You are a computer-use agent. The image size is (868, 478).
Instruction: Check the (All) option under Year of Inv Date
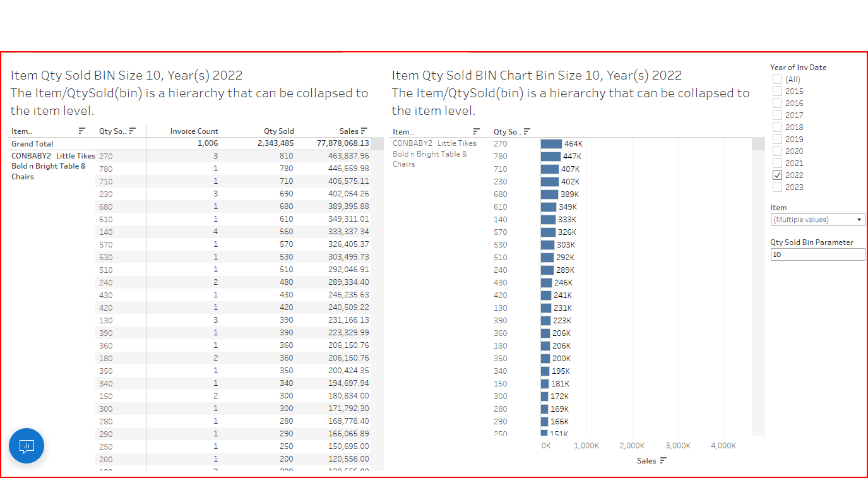pos(776,79)
